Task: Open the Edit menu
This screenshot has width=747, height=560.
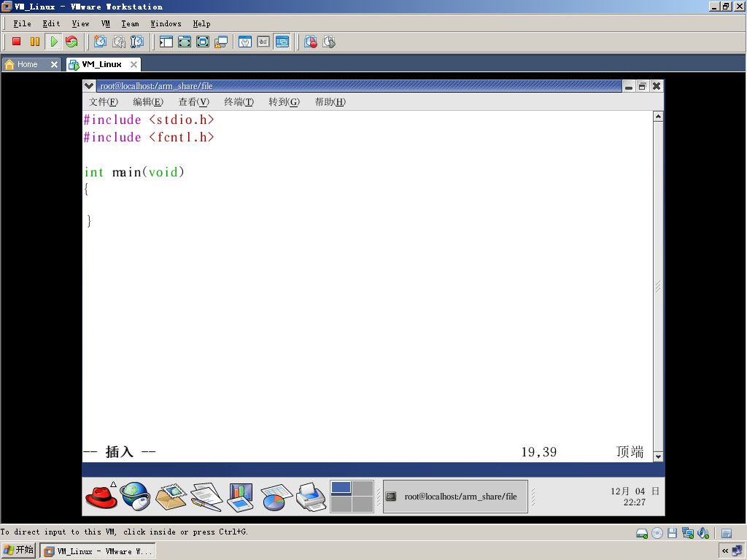Action: (51, 23)
